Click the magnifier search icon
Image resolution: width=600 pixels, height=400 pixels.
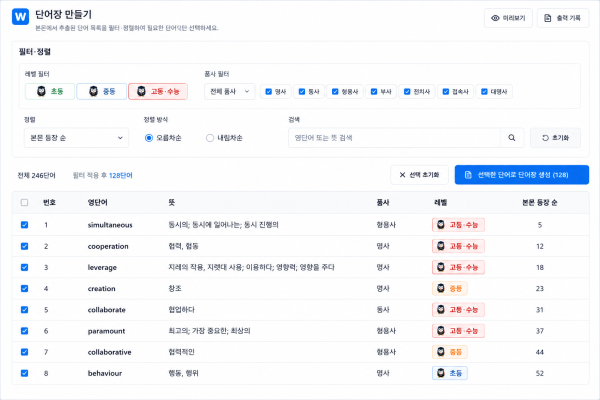tap(512, 138)
